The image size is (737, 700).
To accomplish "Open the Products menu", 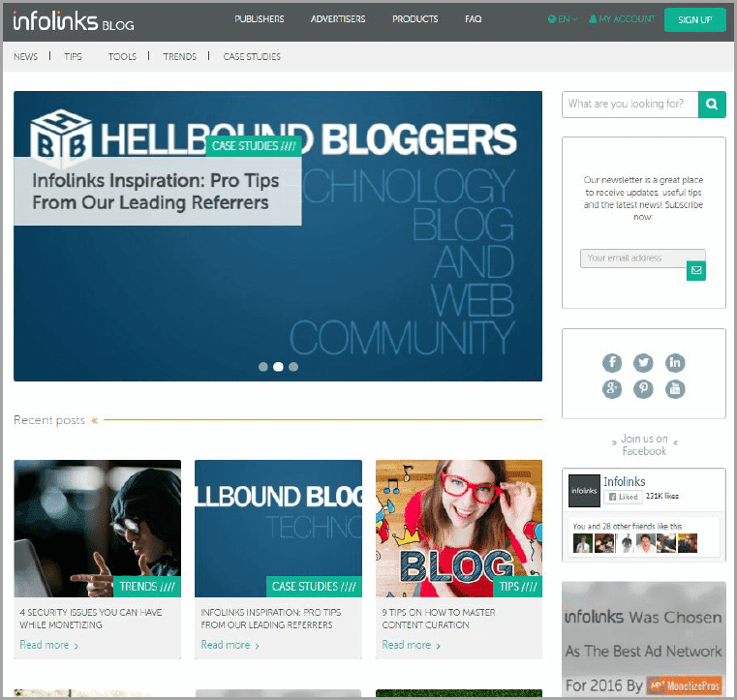I will 415,19.
